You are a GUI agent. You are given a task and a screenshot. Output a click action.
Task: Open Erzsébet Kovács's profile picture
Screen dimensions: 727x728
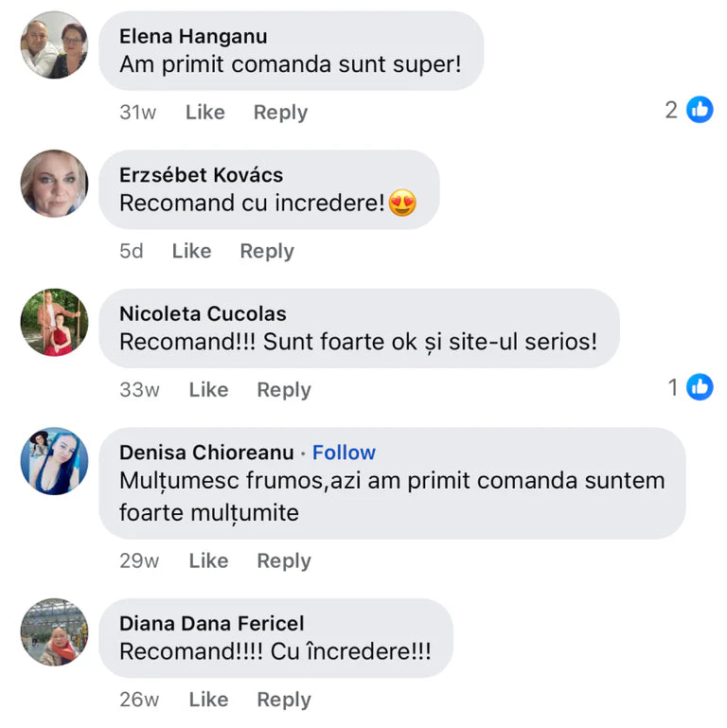(x=54, y=184)
